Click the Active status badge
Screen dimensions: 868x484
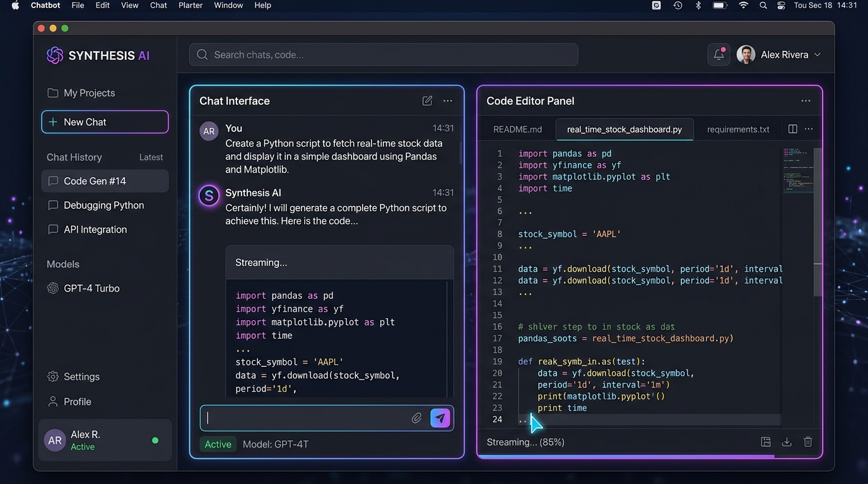click(x=218, y=444)
